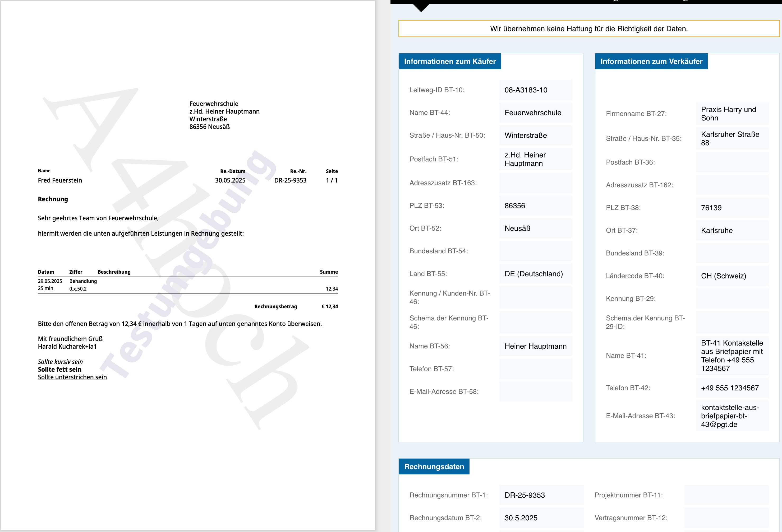Click the signature Harald Kucharek+la1
The image size is (782, 532).
point(67,346)
